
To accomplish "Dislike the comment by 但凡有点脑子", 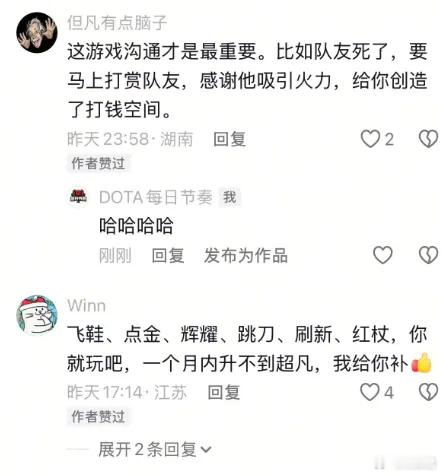I will click(428, 139).
